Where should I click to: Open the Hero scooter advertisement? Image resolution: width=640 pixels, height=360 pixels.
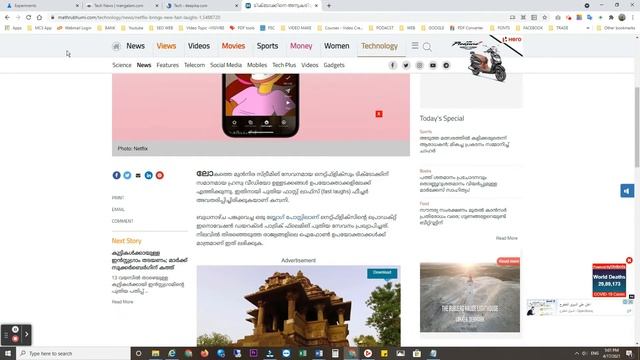pos(487,59)
